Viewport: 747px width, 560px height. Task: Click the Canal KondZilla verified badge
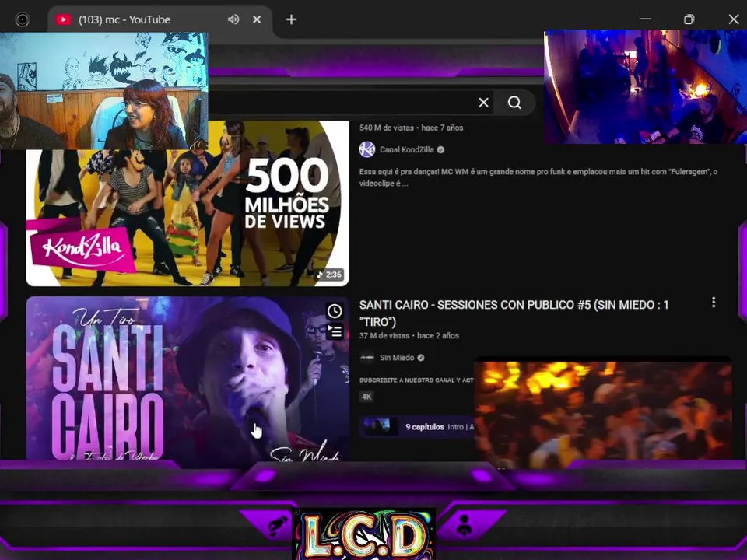[440, 149]
